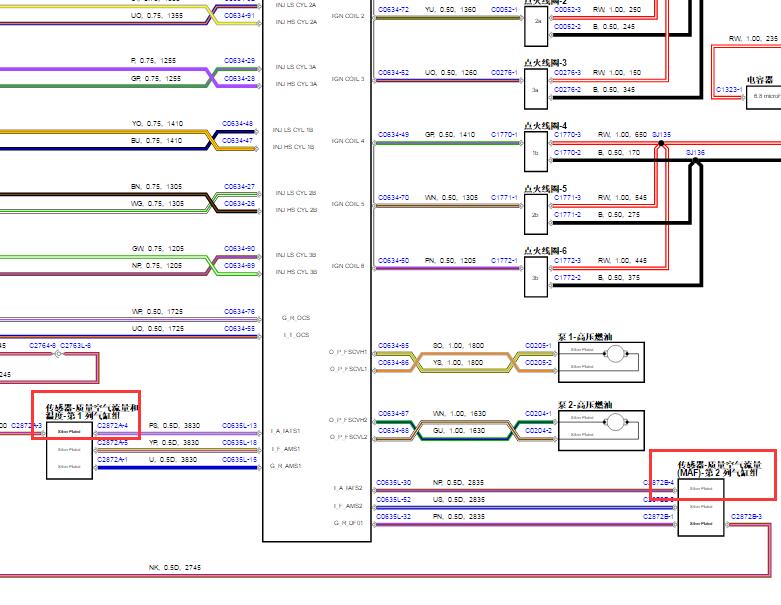Open connector link C1770-1
Viewport: 781px width, 605px height.
504,134
